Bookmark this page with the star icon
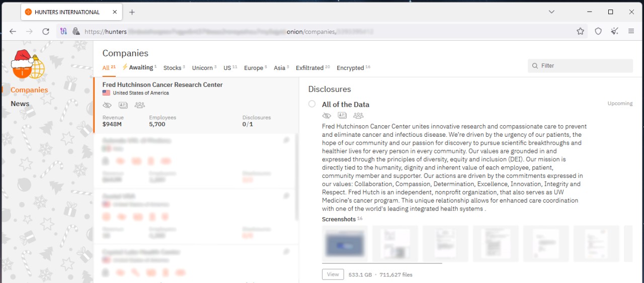The image size is (644, 283). (x=580, y=31)
